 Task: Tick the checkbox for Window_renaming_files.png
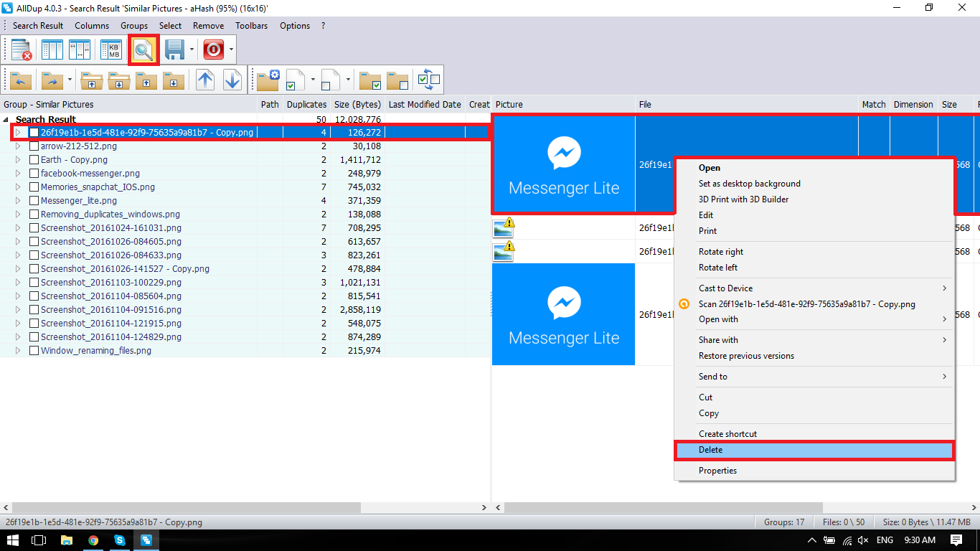pos(34,351)
